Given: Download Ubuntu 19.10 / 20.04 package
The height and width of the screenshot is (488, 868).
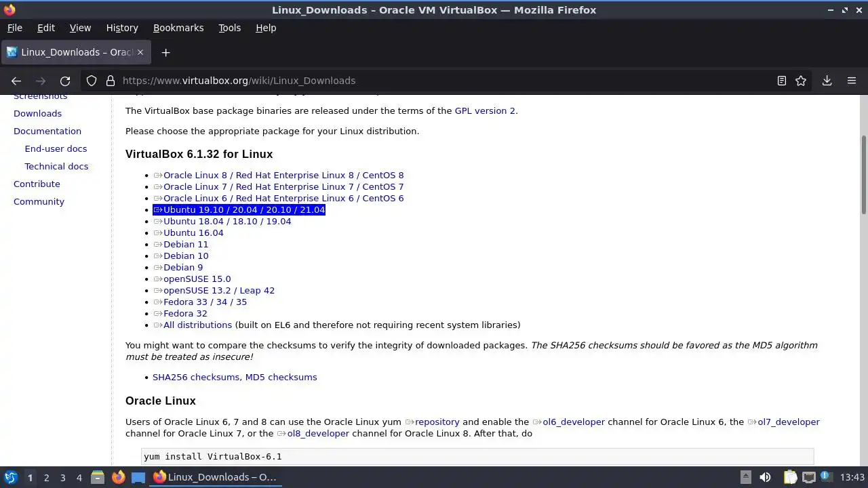Looking at the screenshot, I should tap(239, 209).
